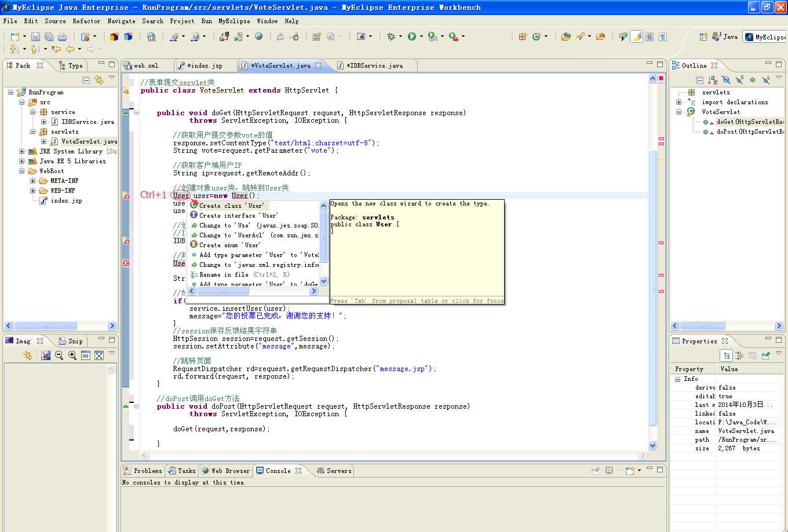Screen dimensions: 788x532
Task: Open the Problems tab
Action: coord(143,471)
